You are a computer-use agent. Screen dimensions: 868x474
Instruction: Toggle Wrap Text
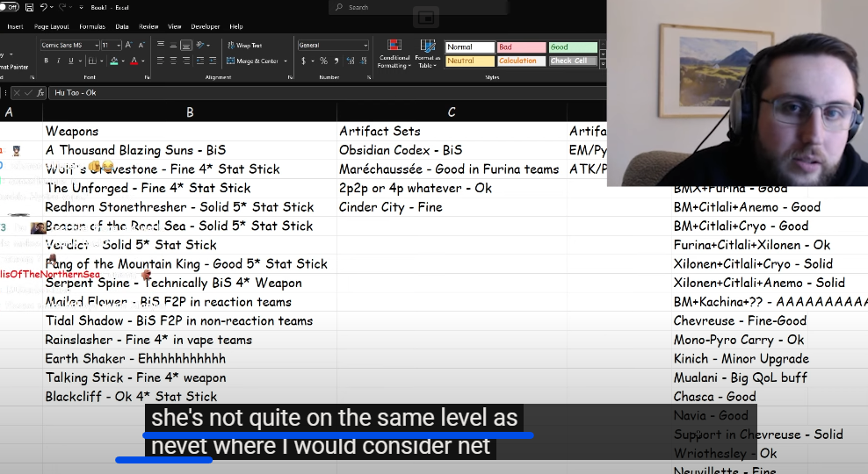tap(244, 46)
